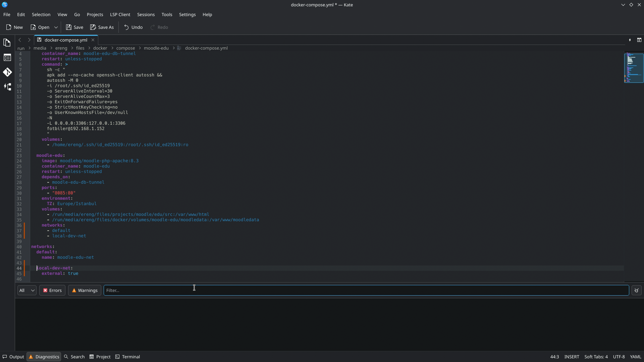Click 'ereng' in the path breadcrumb
Screen dimensions: 644x362
tap(61, 48)
